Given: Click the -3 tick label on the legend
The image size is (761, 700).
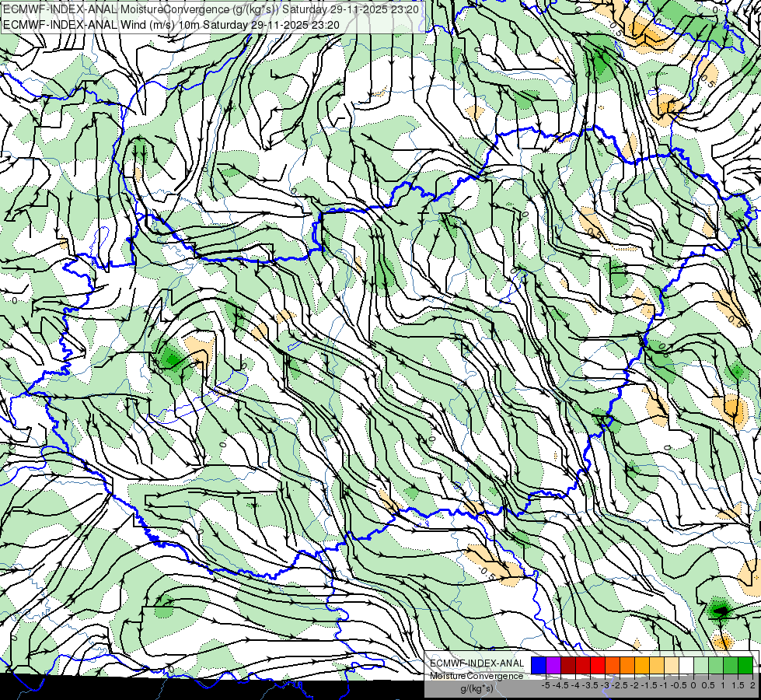Looking at the screenshot, I should tap(605, 685).
